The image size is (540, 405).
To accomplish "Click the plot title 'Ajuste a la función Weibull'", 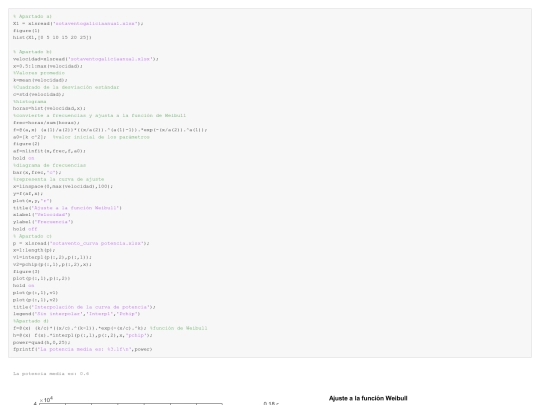I will 368,398.
